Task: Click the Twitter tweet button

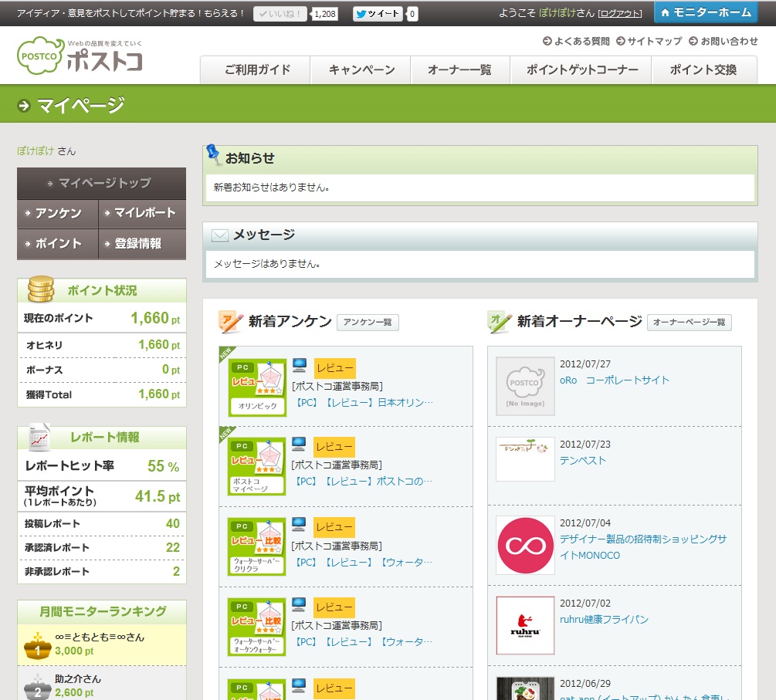Action: coord(378,14)
